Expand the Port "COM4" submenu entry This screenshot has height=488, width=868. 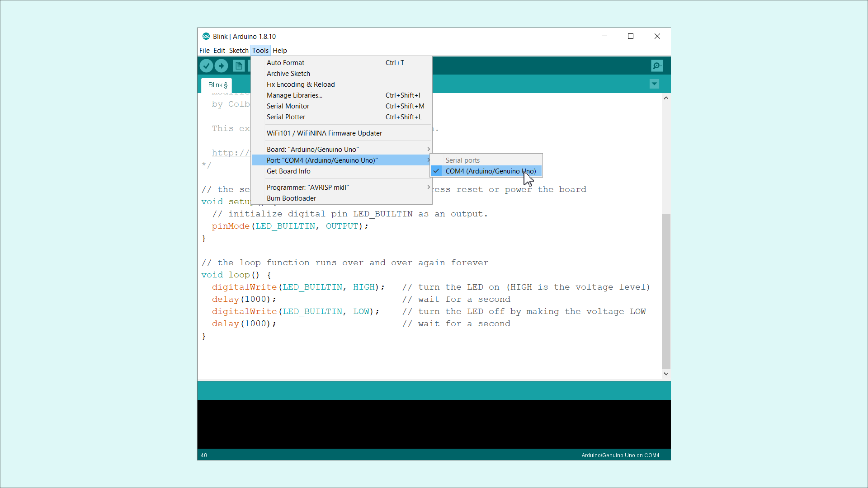[341, 160]
